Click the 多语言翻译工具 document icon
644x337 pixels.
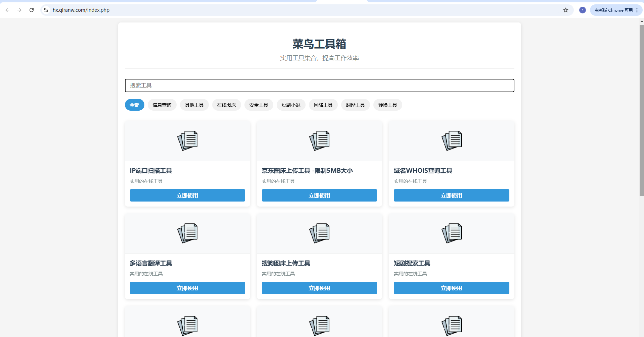pyautogui.click(x=187, y=233)
